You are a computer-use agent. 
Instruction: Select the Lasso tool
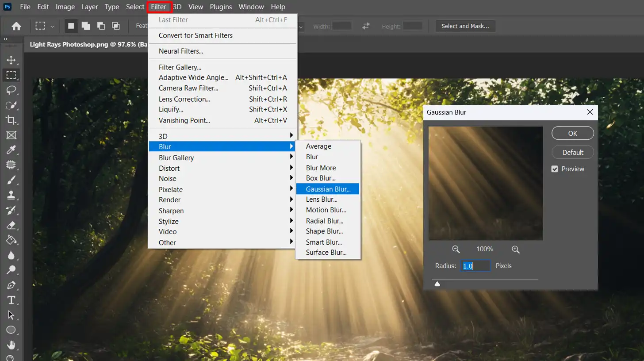click(x=11, y=90)
